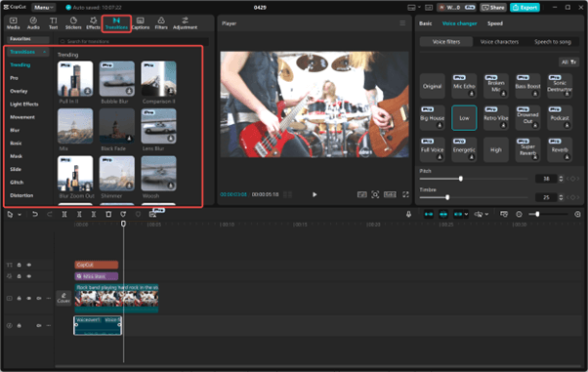The height and width of the screenshot is (372, 588).
Task: Click the Split clip icon
Action: pyautogui.click(x=64, y=214)
